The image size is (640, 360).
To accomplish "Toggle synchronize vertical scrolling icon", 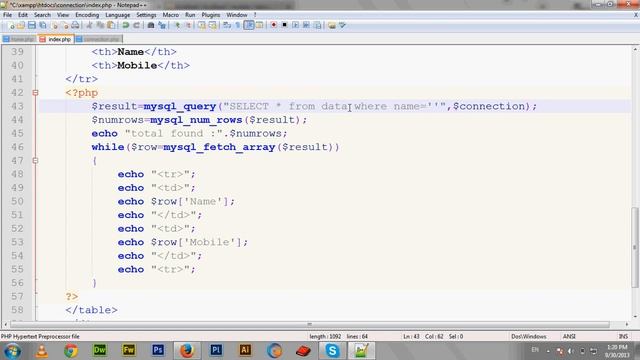I will click(x=202, y=25).
